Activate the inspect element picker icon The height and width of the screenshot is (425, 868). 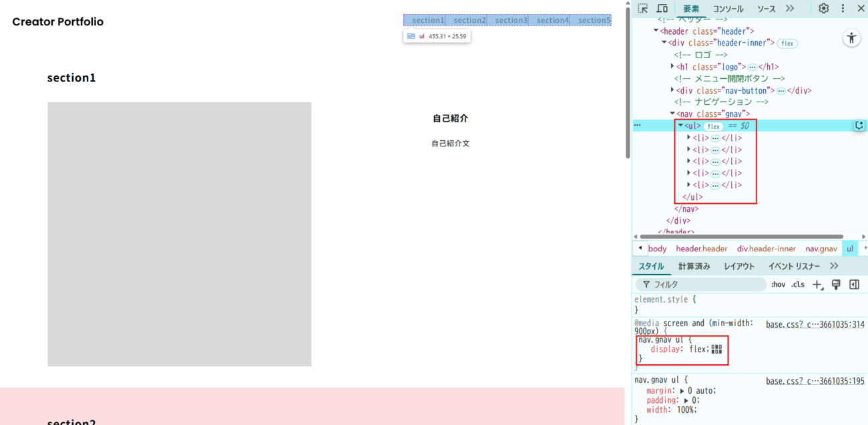pyautogui.click(x=643, y=9)
